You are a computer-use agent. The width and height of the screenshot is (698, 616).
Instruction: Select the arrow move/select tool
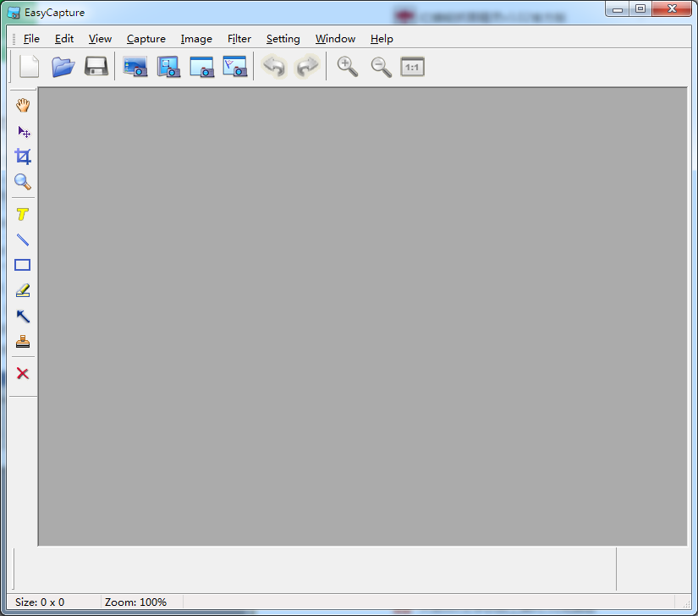click(23, 131)
